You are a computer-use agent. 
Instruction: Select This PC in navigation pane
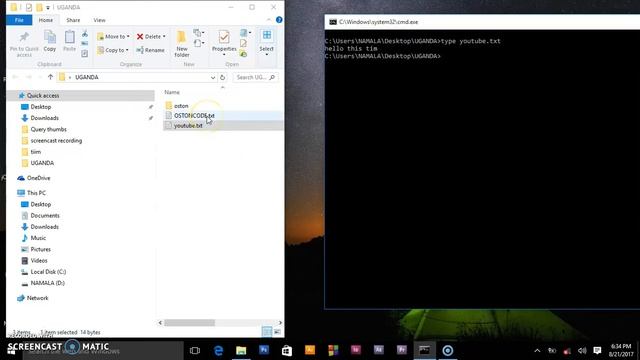point(36,193)
